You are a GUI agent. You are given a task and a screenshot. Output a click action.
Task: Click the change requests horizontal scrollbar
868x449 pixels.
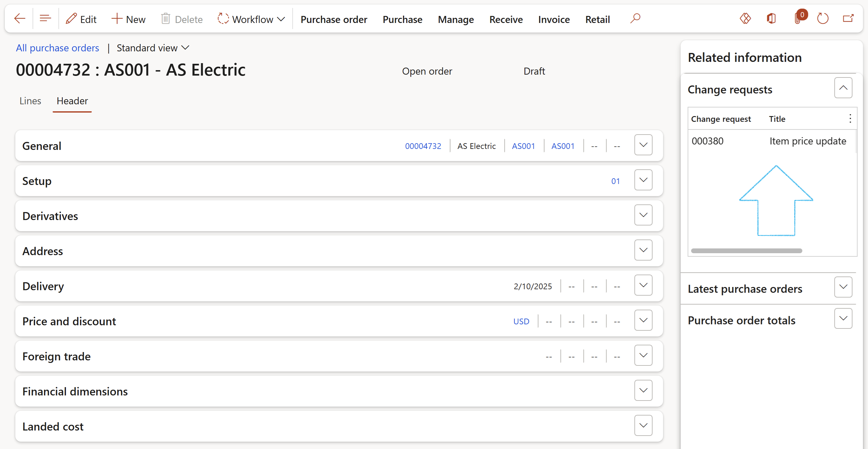pos(746,251)
